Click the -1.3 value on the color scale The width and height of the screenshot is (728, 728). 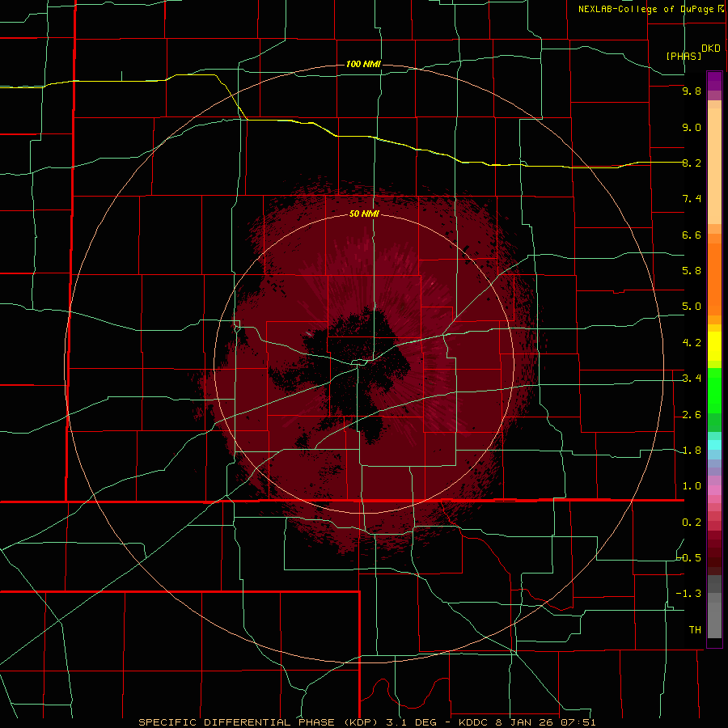pos(689,594)
